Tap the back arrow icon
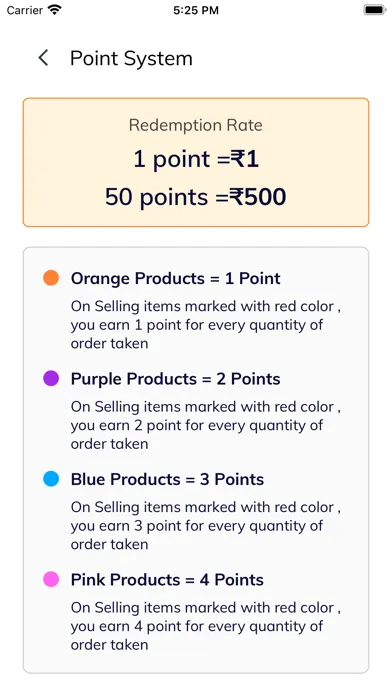 [x=44, y=58]
